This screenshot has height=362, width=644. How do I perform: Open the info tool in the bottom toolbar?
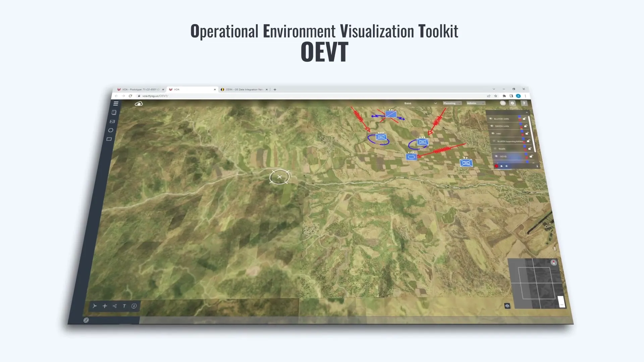133,306
